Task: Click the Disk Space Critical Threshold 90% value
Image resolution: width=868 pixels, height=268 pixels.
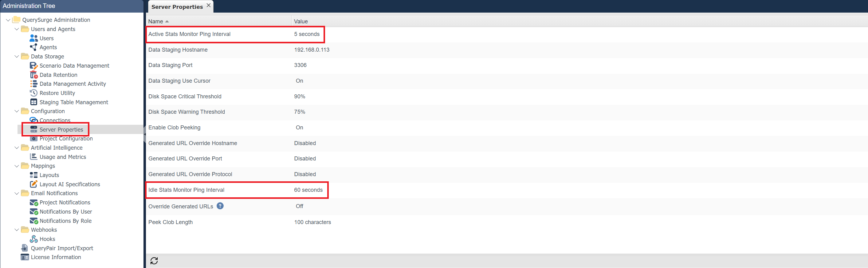Action: pos(300,96)
